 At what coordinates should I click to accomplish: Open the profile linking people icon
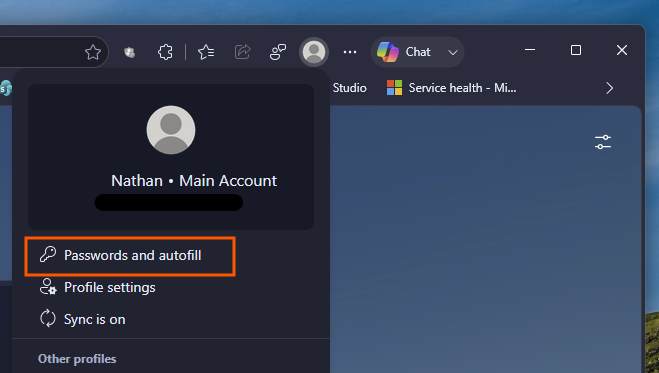click(278, 52)
